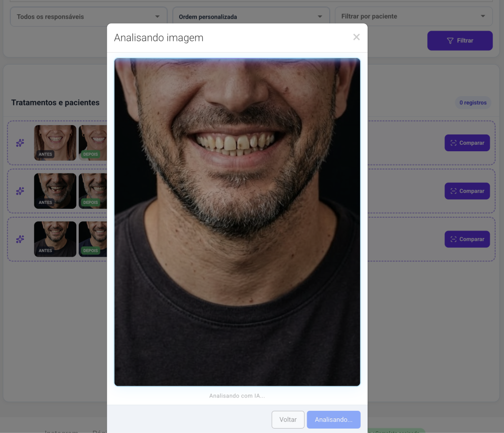
Task: Click Comparar in the first treatment row
Action: point(467,143)
